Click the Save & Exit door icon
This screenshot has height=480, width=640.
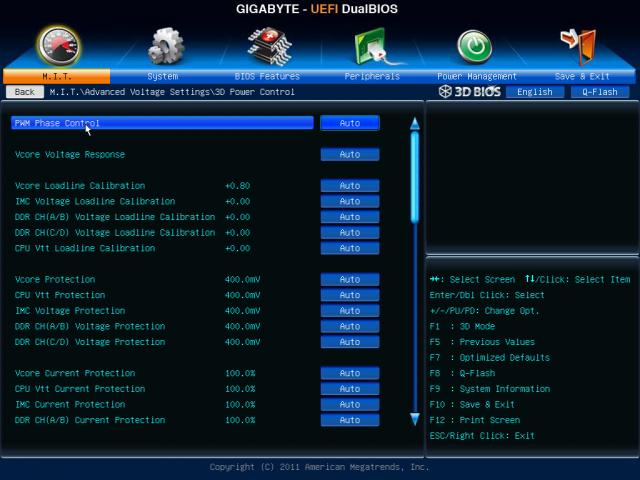pyautogui.click(x=579, y=47)
